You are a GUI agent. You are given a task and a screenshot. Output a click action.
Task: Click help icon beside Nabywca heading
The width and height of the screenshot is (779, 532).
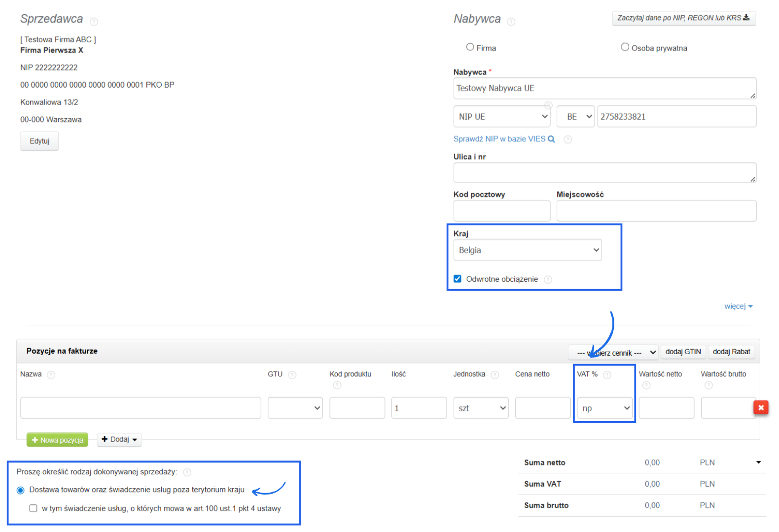[x=511, y=22]
